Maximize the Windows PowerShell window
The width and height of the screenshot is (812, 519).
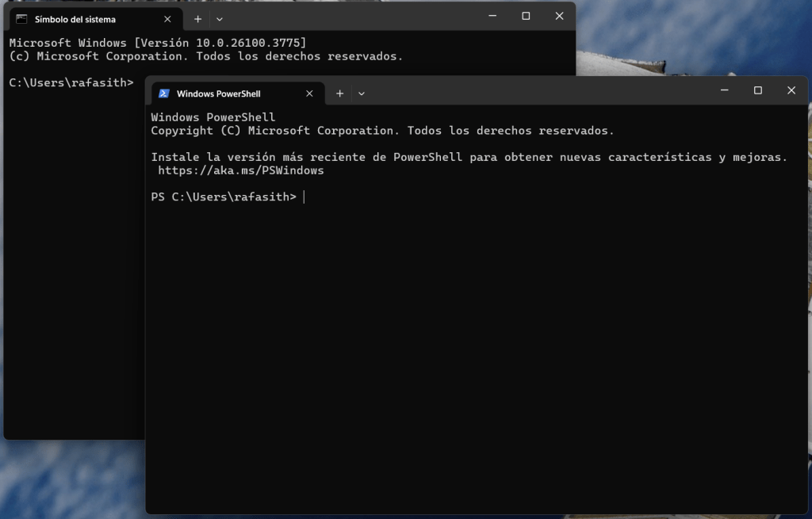(757, 90)
